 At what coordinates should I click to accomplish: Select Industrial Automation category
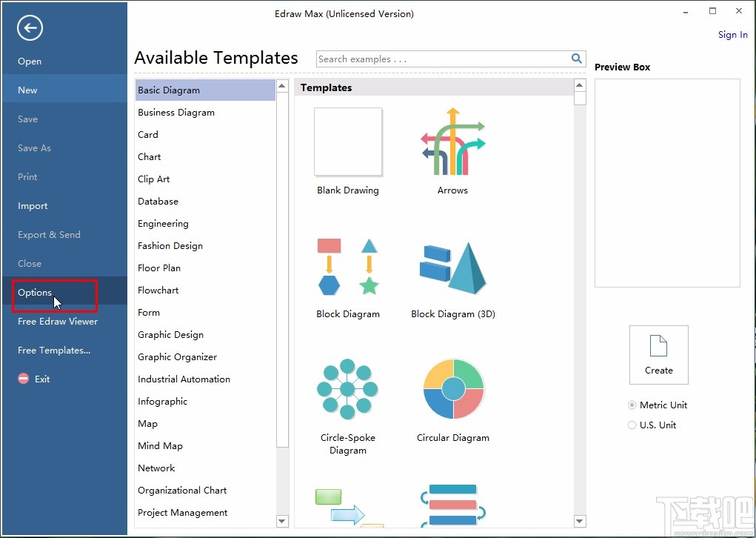click(205, 379)
